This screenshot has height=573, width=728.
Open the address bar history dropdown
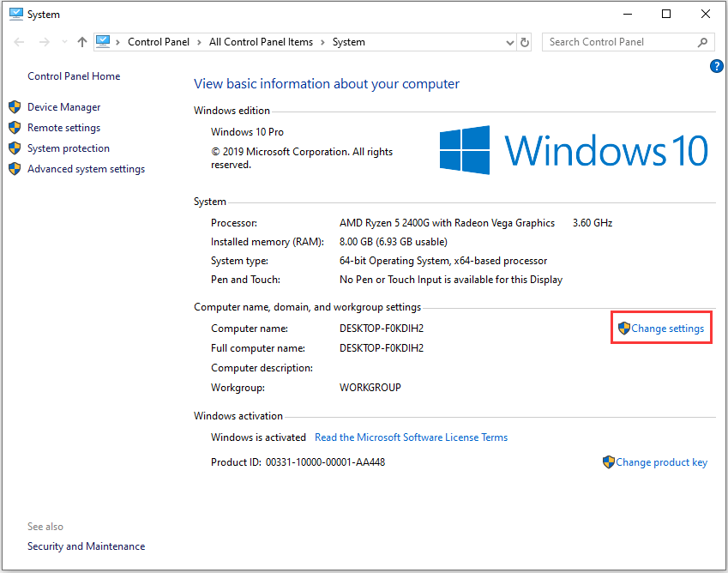tap(510, 43)
